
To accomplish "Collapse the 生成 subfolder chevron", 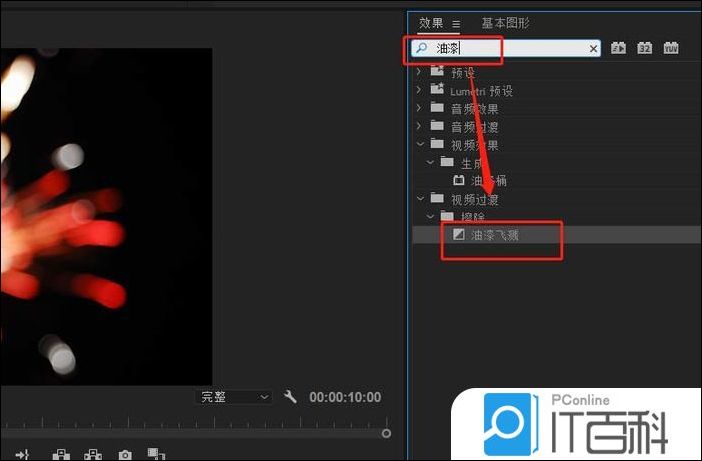I will pos(430,162).
